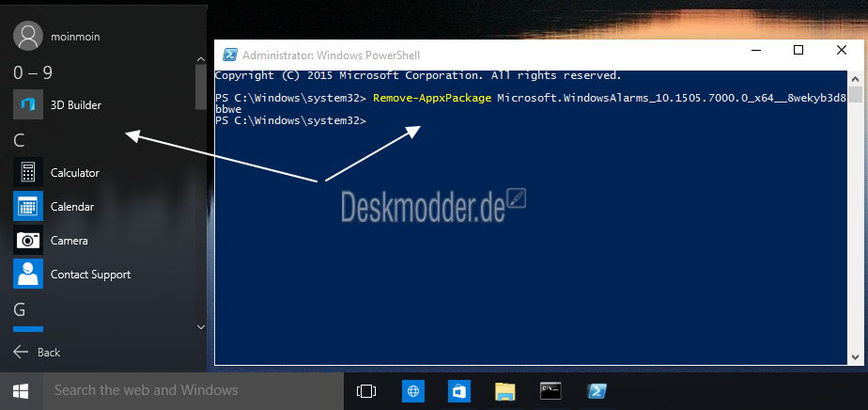The width and height of the screenshot is (868, 410).
Task: Click the moinmoin username text
Action: [x=75, y=37]
